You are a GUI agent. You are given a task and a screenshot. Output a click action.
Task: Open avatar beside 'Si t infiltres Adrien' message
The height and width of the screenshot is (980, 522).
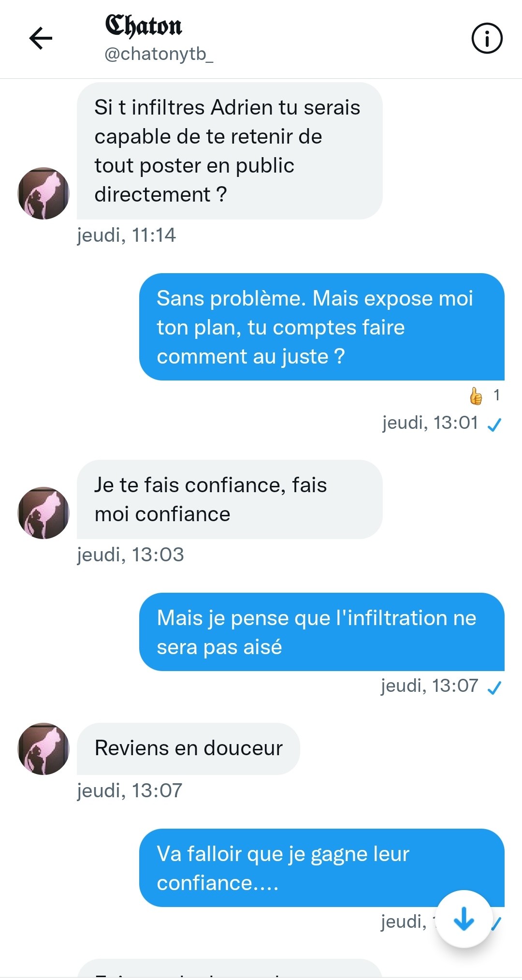pyautogui.click(x=43, y=193)
